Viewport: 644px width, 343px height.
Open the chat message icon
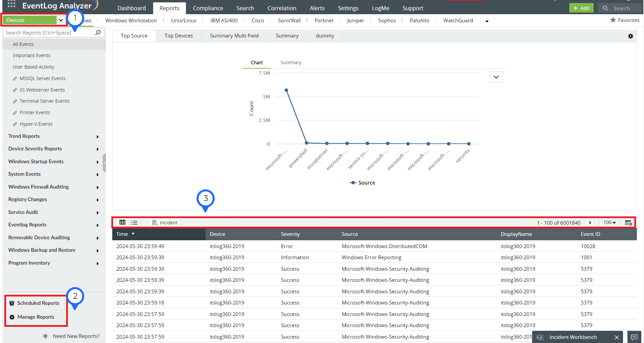[634, 337]
